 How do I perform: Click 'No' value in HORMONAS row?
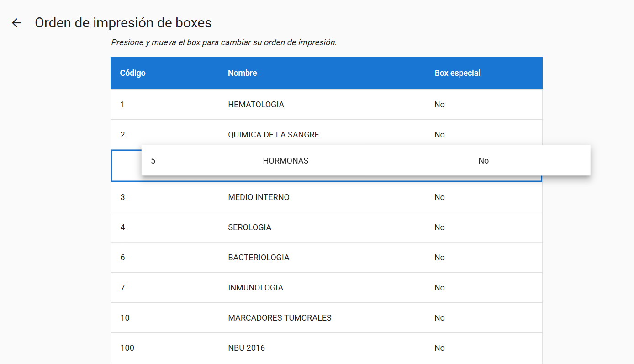tap(483, 161)
